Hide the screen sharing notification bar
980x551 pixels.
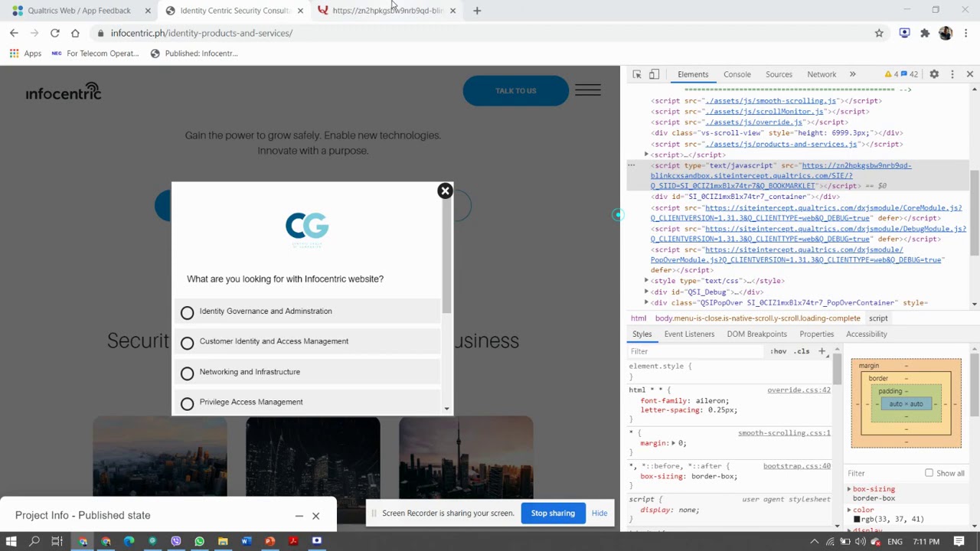(599, 514)
